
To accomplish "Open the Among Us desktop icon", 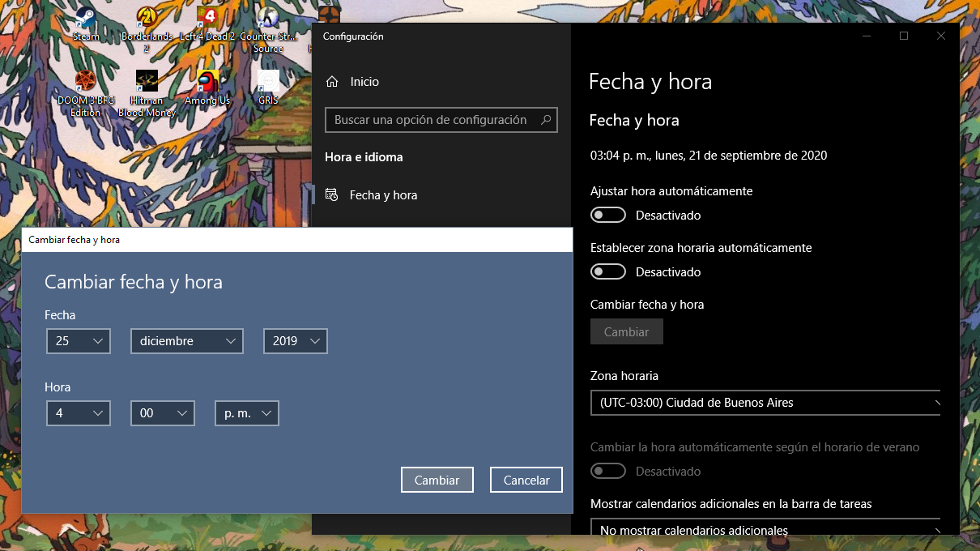I will coord(207,88).
